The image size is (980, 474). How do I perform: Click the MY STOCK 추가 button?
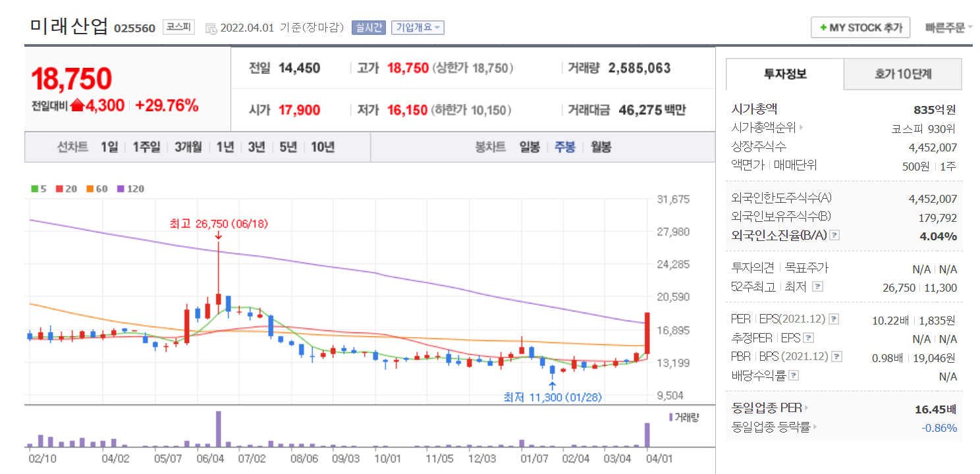[860, 28]
